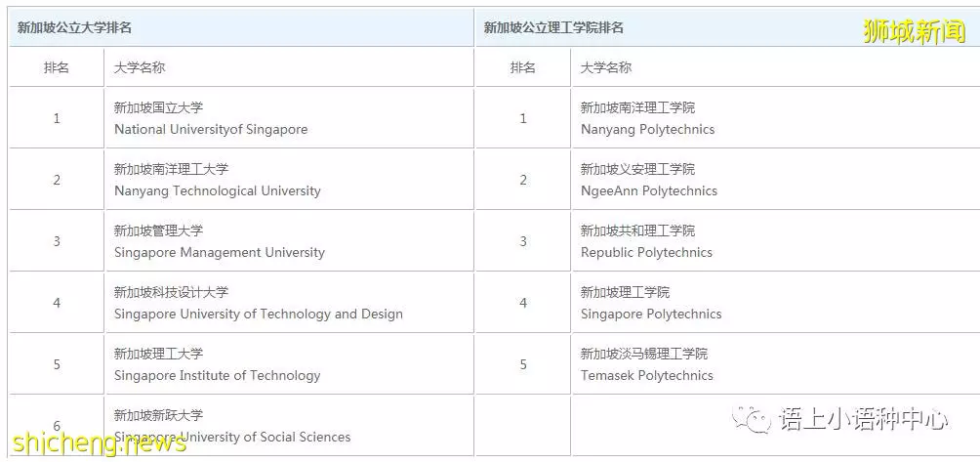Click rank 2 beside NgeeAnn Polytechnics
980x462 pixels.
[x=523, y=180]
